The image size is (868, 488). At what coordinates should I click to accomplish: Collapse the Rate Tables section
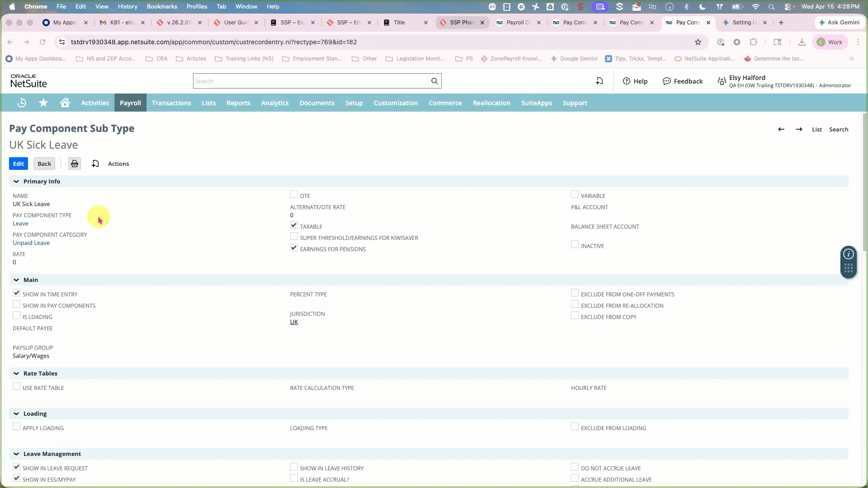[16, 373]
